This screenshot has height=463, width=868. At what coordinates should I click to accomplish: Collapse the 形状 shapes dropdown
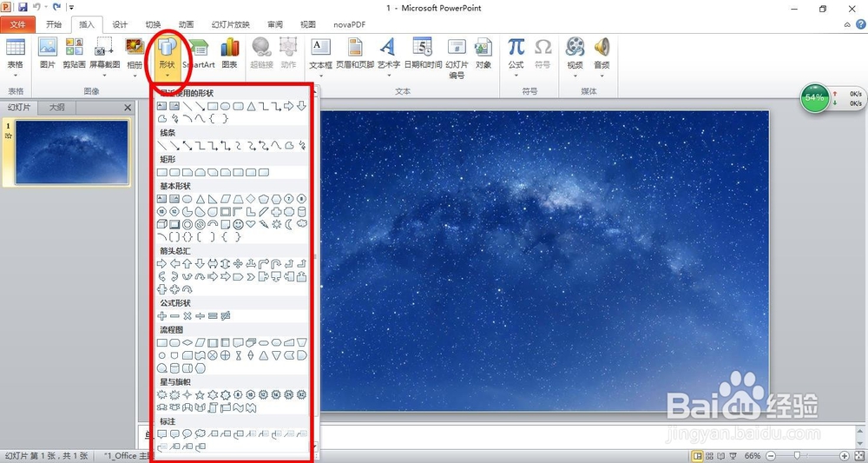tap(168, 76)
